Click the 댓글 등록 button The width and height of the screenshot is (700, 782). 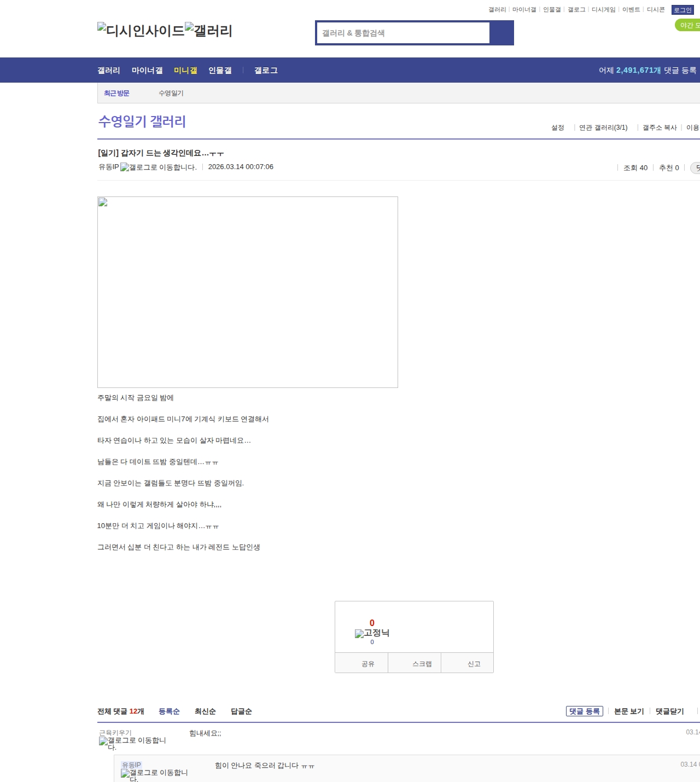[585, 711]
